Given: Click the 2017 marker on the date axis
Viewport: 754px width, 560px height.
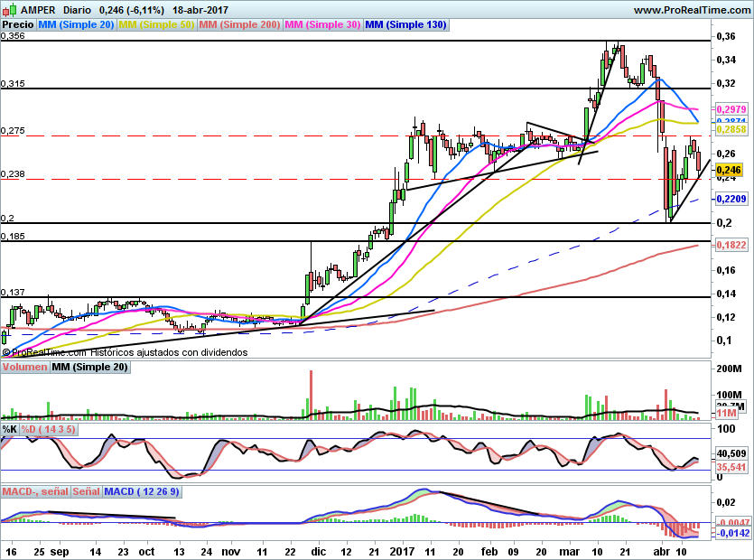Looking at the screenshot, I should click(x=399, y=550).
